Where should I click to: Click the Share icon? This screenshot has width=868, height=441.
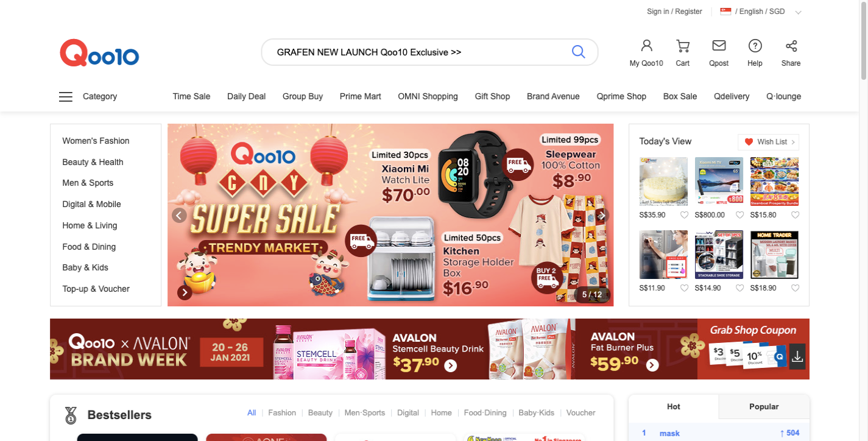[x=791, y=46]
